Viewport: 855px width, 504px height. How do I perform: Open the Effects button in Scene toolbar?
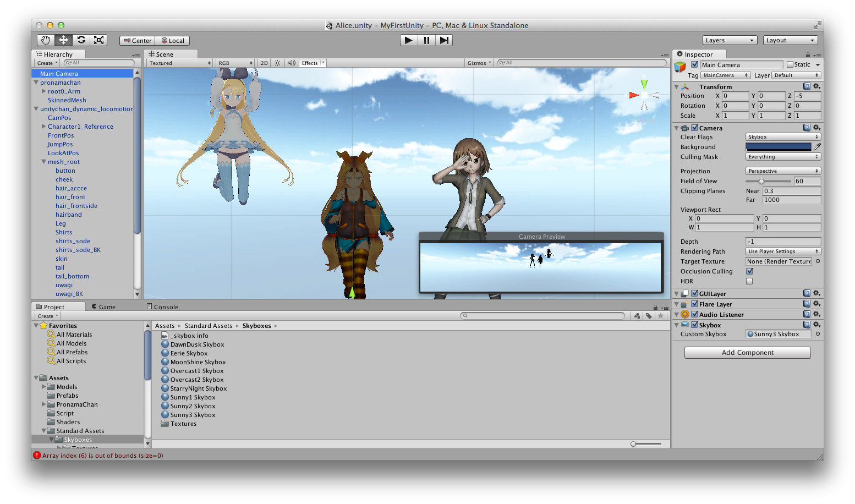pyautogui.click(x=313, y=63)
